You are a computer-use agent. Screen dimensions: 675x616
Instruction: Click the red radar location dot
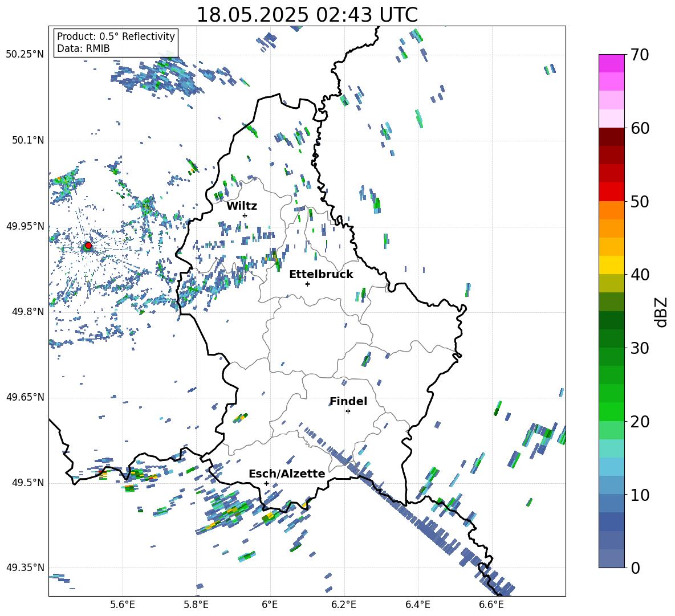tap(88, 245)
